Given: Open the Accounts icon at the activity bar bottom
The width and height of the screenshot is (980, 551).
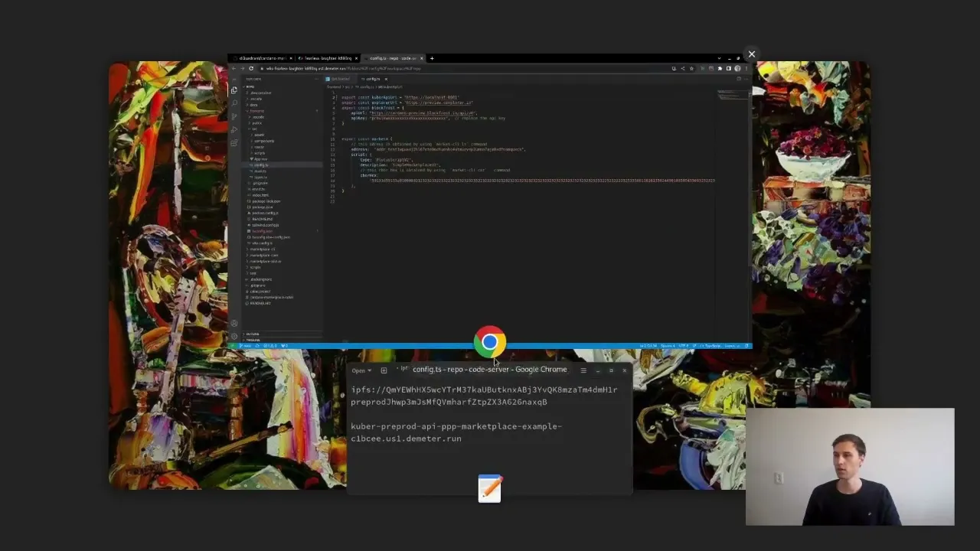Looking at the screenshot, I should coord(234,323).
